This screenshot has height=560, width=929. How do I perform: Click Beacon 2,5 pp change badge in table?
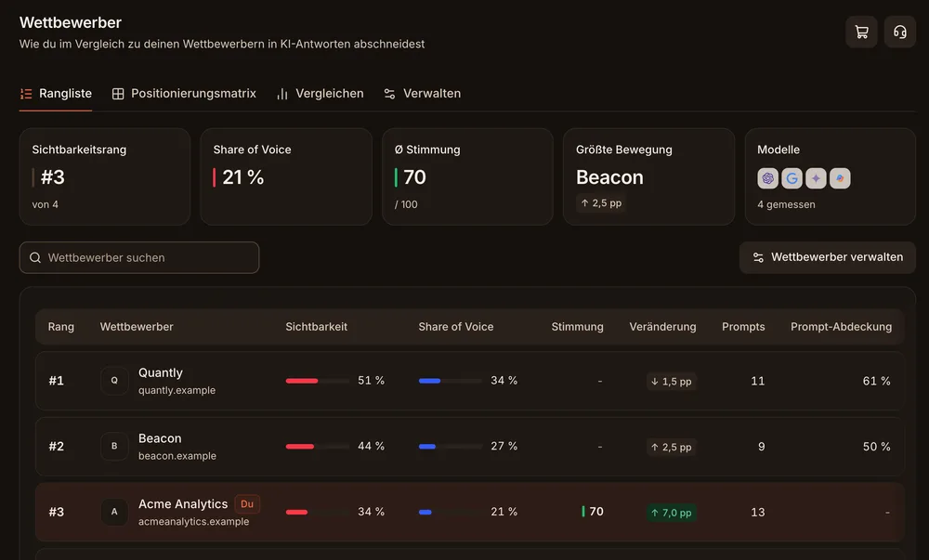(671, 448)
